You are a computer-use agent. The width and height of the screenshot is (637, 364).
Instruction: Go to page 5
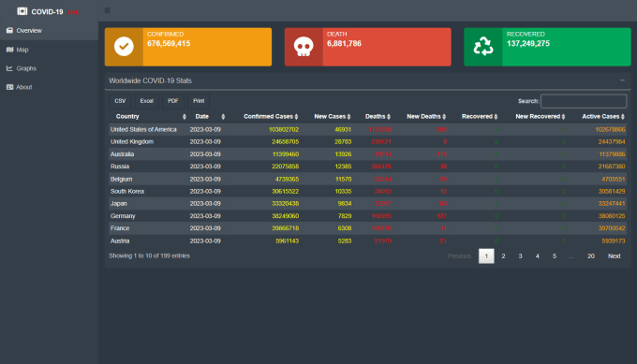tap(555, 256)
